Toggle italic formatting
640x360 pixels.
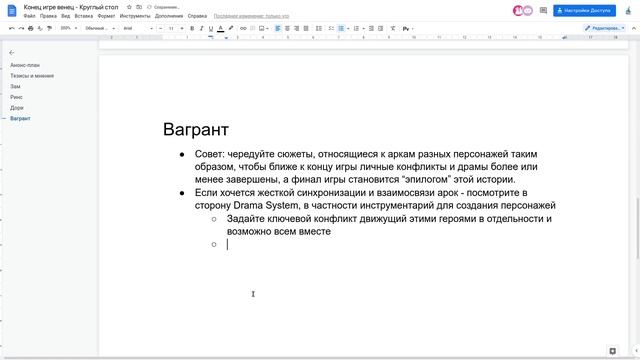click(201, 28)
